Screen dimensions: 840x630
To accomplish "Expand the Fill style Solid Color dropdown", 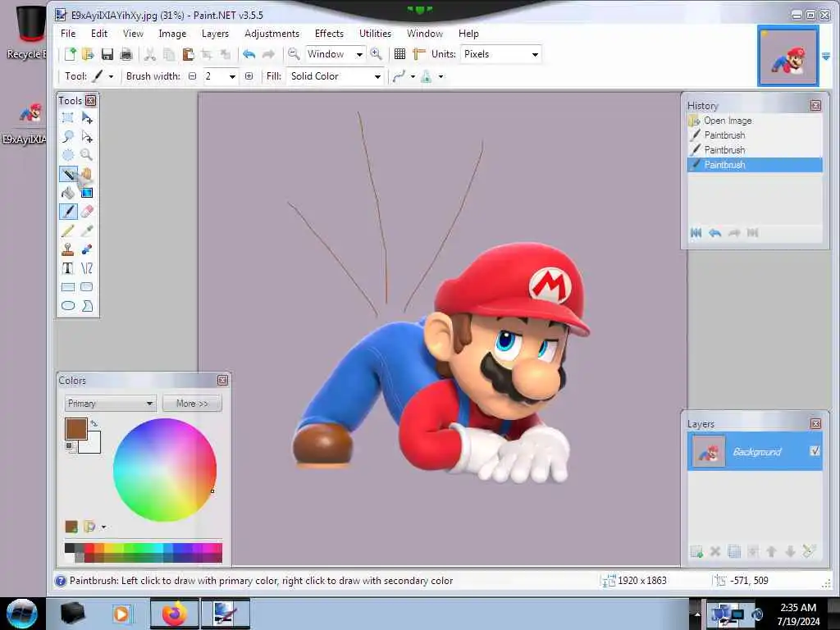I will click(x=336, y=76).
